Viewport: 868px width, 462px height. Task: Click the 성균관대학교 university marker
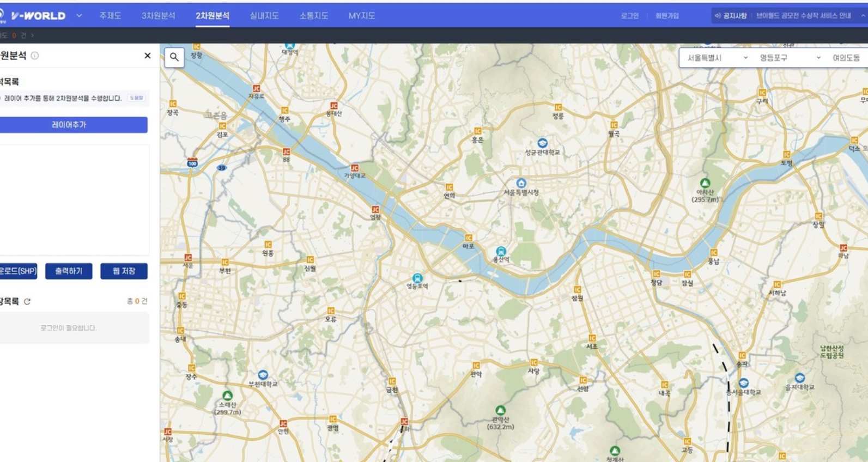[x=542, y=143]
